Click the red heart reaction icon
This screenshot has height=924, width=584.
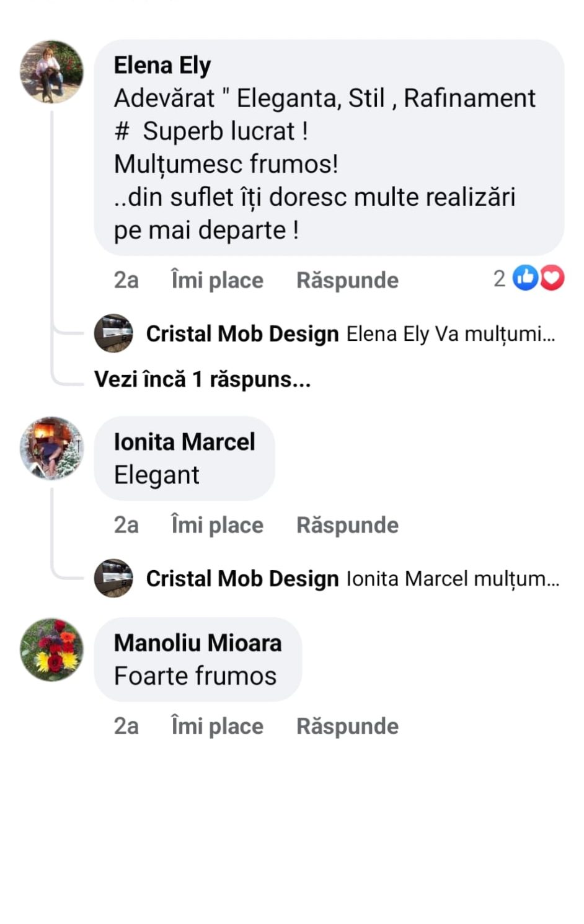[552, 278]
